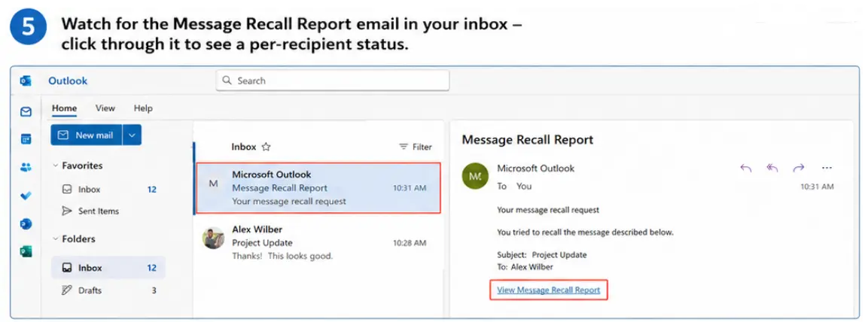Viewport: 868px width, 322px height.
Task: Click 'You tried to recall the message' text
Action: pyautogui.click(x=585, y=232)
